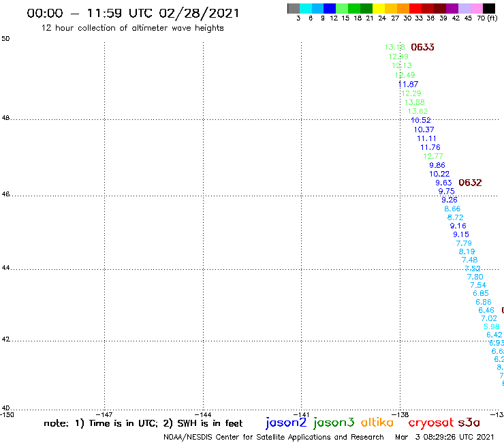Screen dimensions: 504x443
Task: Click the 13.62 wave height value
Action: (418, 111)
